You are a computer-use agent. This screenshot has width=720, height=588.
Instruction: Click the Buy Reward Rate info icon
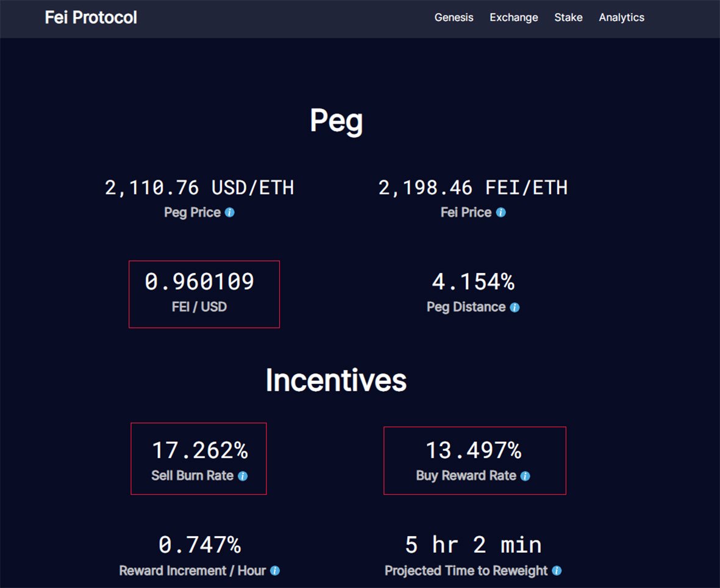click(526, 476)
